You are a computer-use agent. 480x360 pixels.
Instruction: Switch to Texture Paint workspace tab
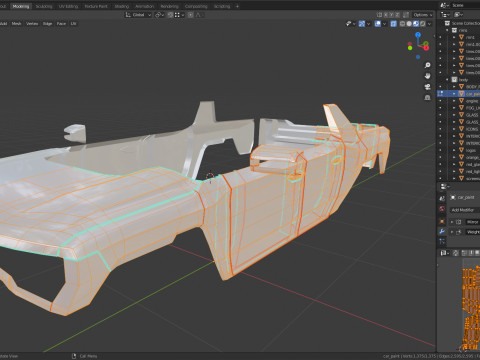(96, 6)
